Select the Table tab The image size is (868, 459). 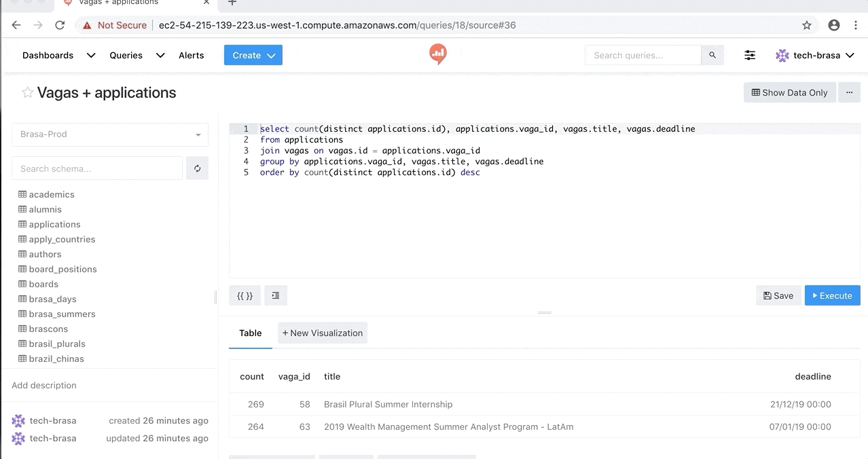click(x=250, y=333)
